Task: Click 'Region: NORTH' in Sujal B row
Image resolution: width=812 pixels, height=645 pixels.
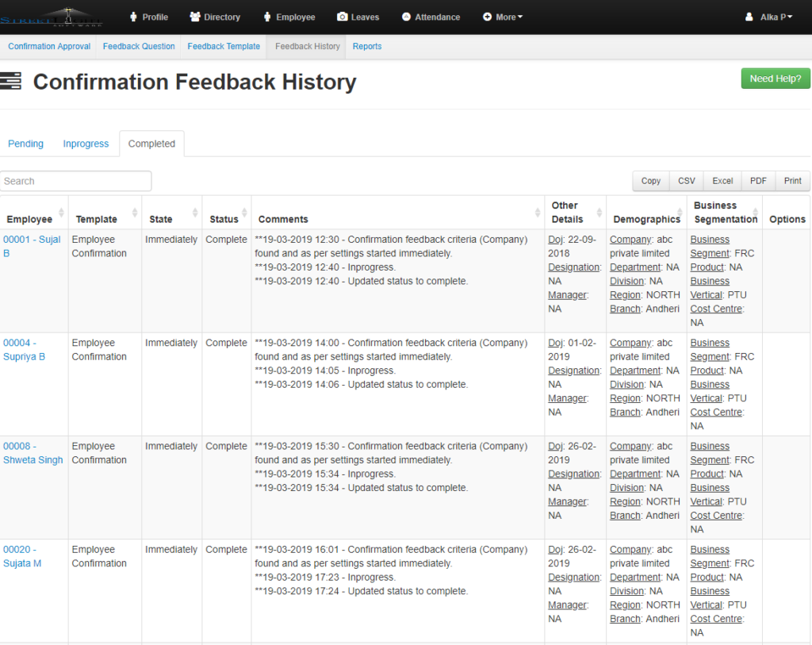Action: coord(645,295)
